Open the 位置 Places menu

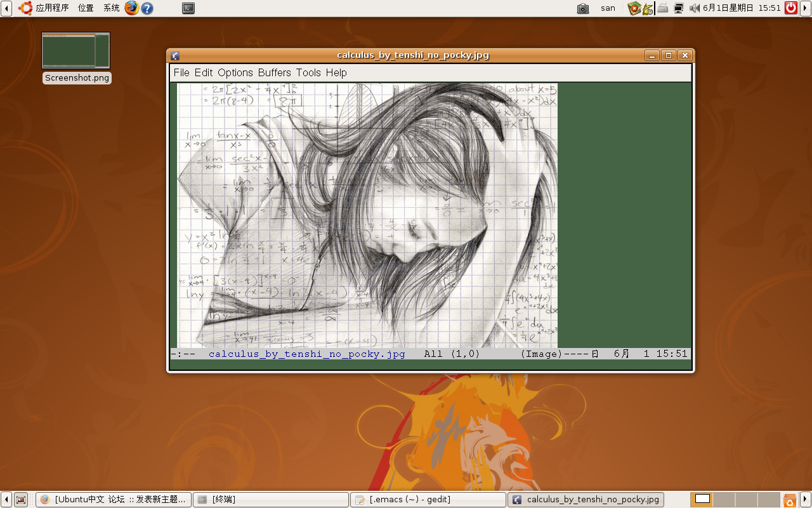click(x=86, y=8)
